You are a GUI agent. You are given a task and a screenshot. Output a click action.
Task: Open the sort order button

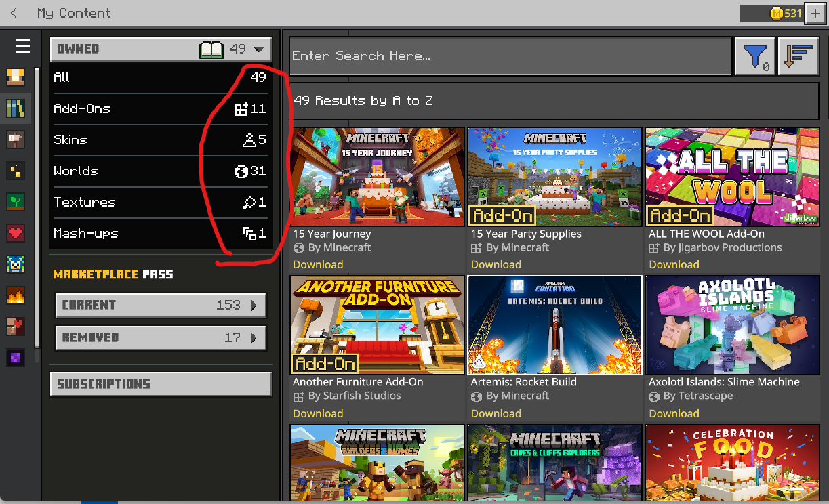pyautogui.click(x=799, y=56)
